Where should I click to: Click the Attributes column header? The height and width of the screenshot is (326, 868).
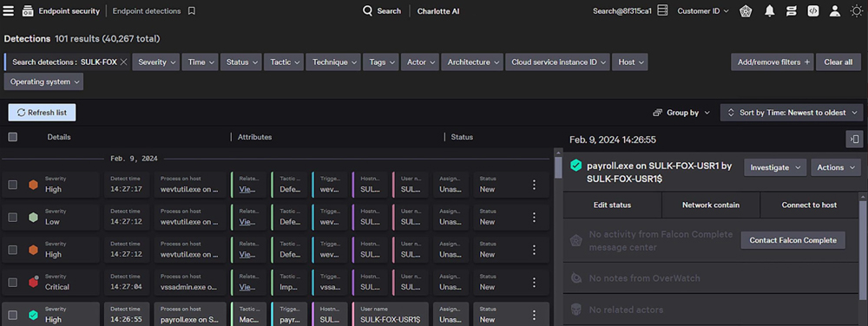point(254,137)
